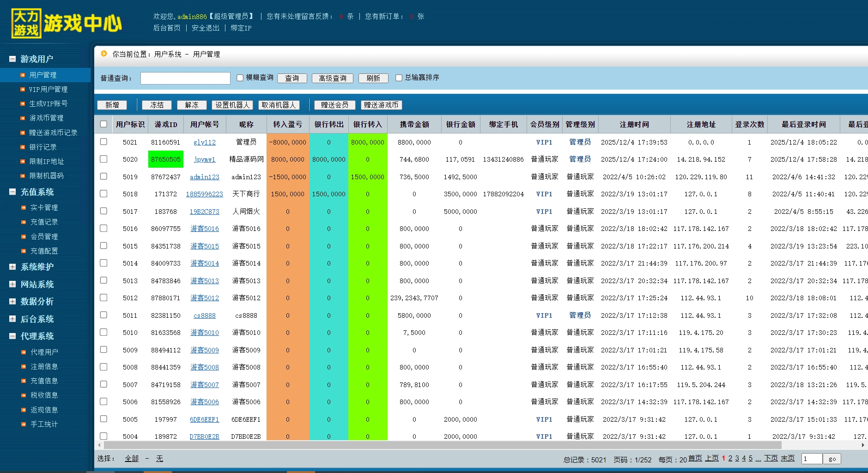The height and width of the screenshot is (473, 868).
Task: Click the icon beside VIP用户管理
Action: pyautogui.click(x=23, y=89)
